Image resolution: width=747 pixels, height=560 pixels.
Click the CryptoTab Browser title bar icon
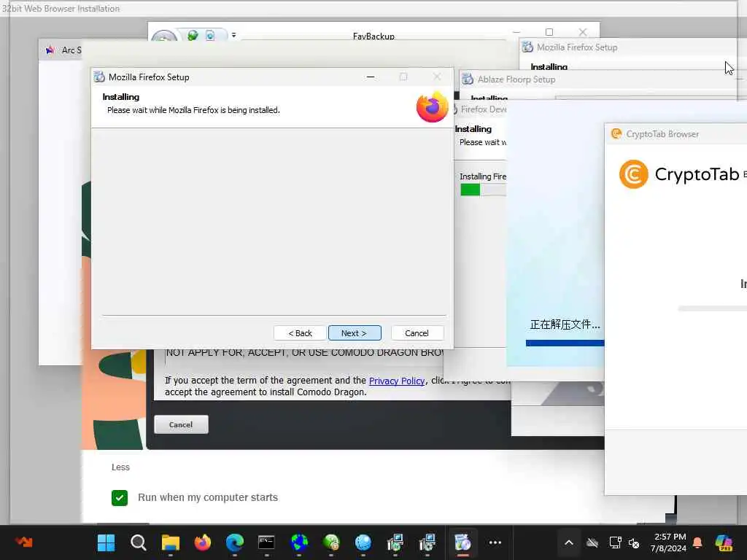[616, 134]
